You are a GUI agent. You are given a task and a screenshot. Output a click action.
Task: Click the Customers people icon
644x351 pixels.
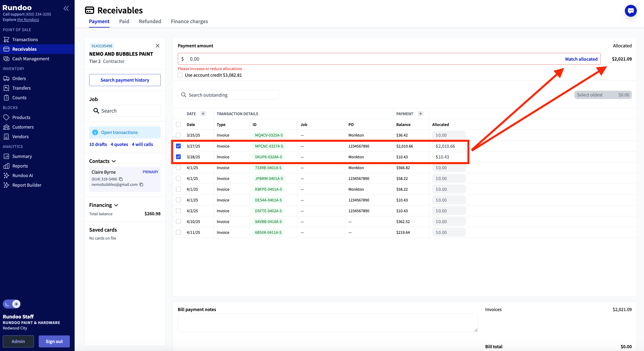click(6, 127)
